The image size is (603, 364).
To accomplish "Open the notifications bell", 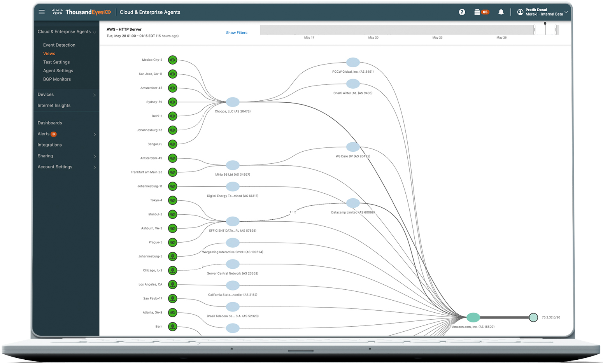I will click(x=501, y=12).
